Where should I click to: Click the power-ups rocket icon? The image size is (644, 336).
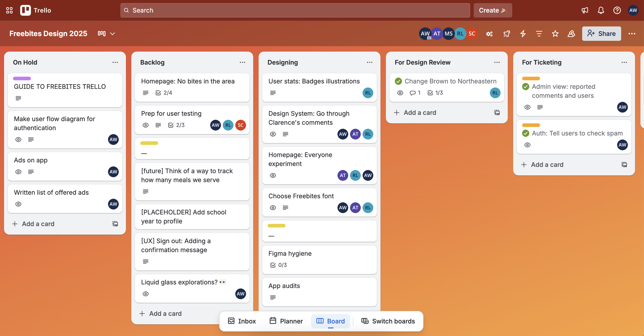coord(506,34)
